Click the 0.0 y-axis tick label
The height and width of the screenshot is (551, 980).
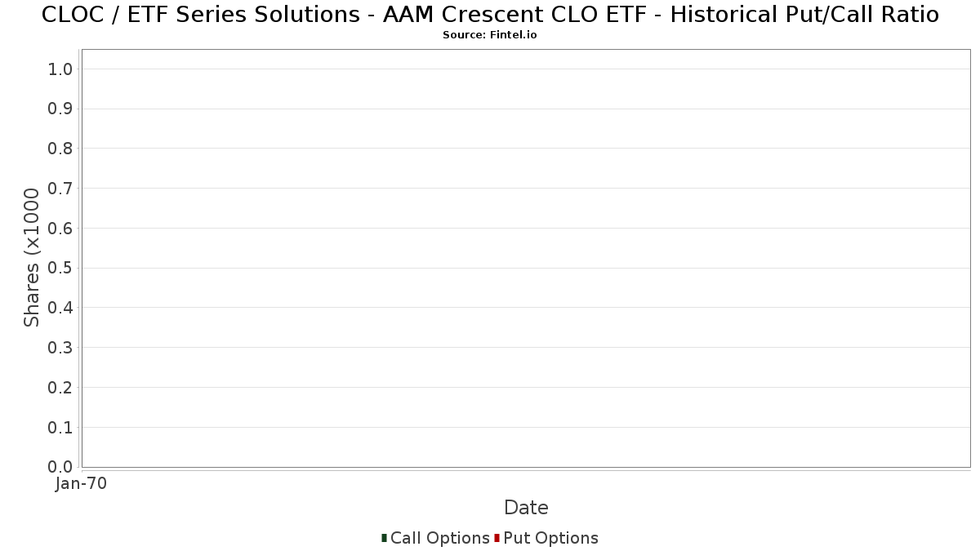point(60,467)
